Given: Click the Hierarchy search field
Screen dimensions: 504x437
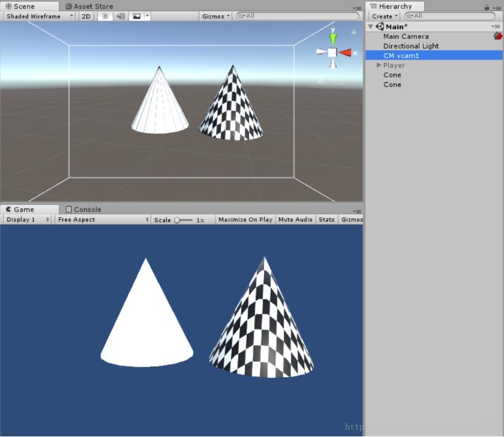Looking at the screenshot, I should [450, 16].
